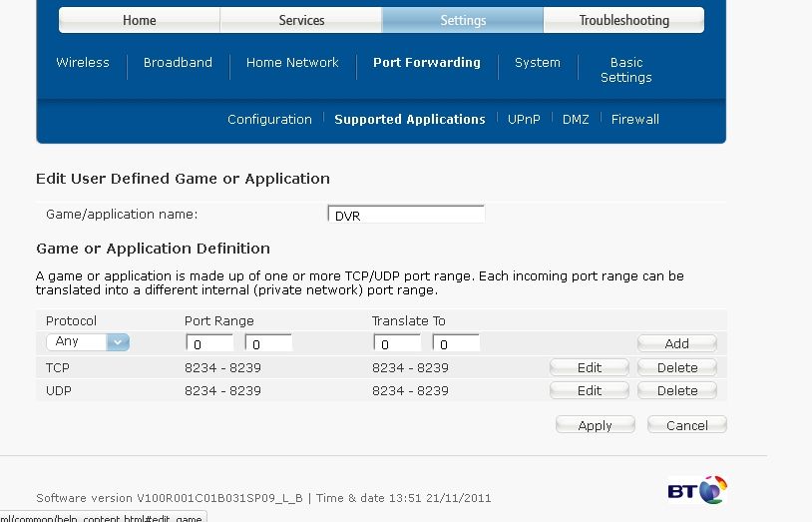Click the Game/application name field containing DVR
The image size is (812, 522).
point(406,214)
